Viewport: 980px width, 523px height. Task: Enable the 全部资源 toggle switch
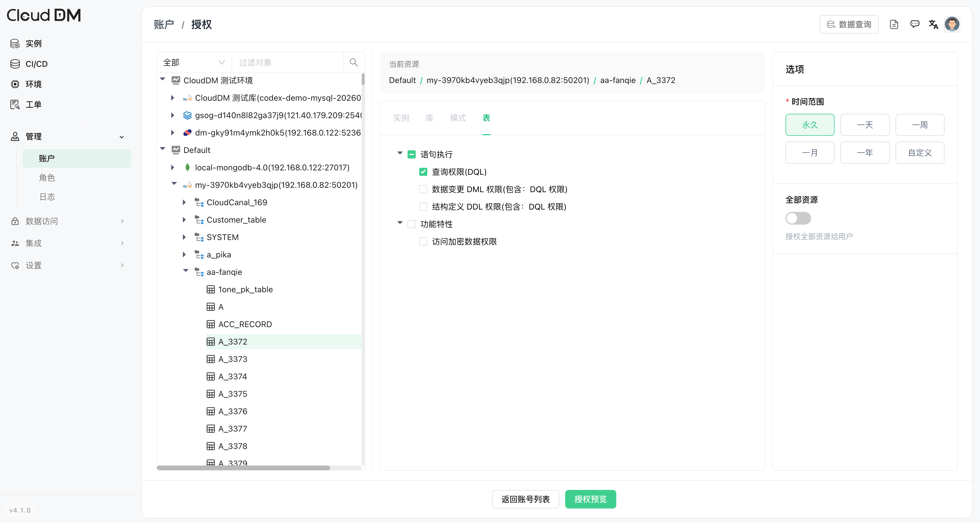798,218
